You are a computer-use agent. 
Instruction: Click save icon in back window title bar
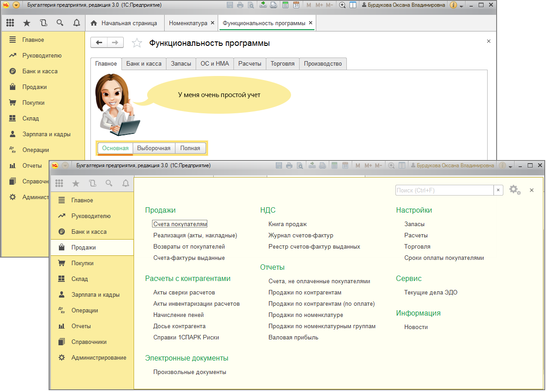point(230,5)
